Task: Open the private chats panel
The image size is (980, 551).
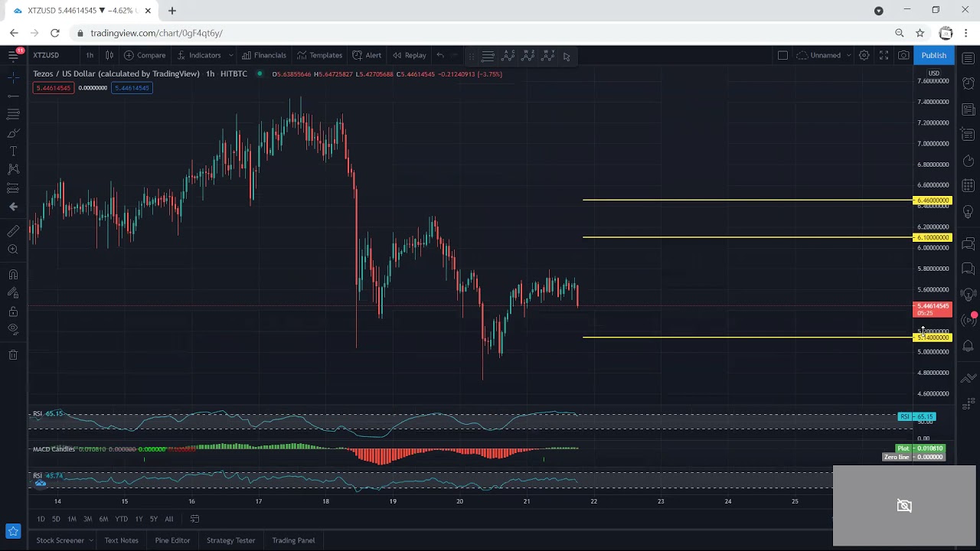Action: tap(969, 269)
